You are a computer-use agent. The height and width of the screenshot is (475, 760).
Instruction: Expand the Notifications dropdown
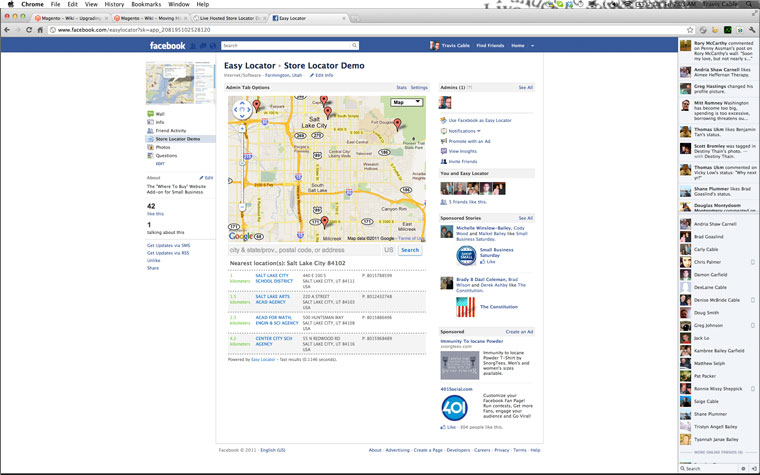[x=464, y=131]
